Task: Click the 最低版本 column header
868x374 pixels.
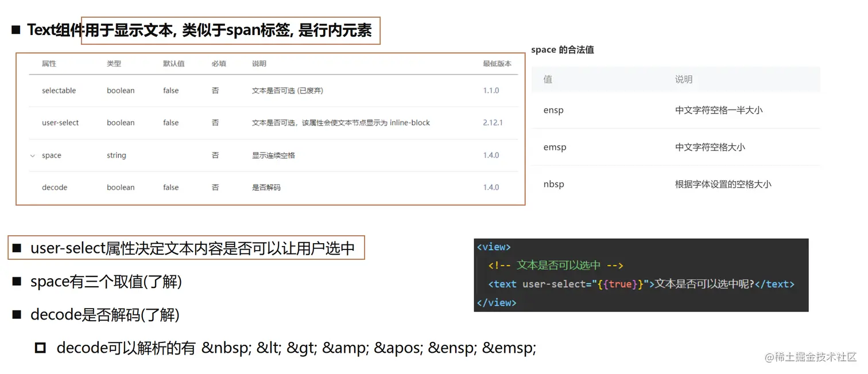Action: [497, 64]
